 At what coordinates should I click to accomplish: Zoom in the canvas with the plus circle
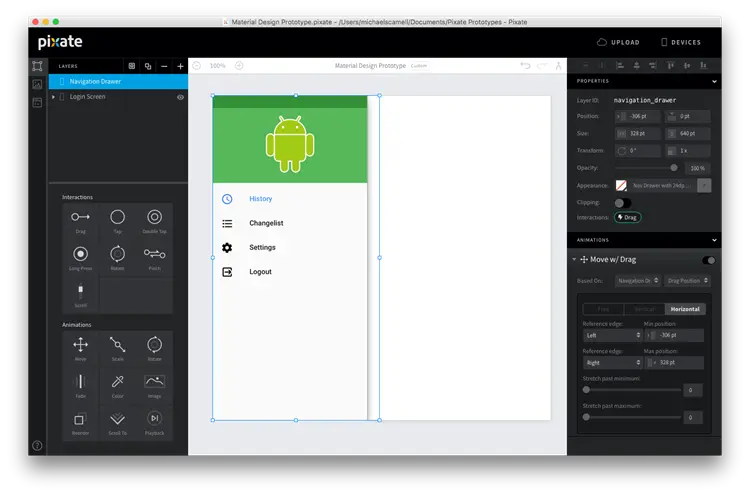pyautogui.click(x=239, y=66)
